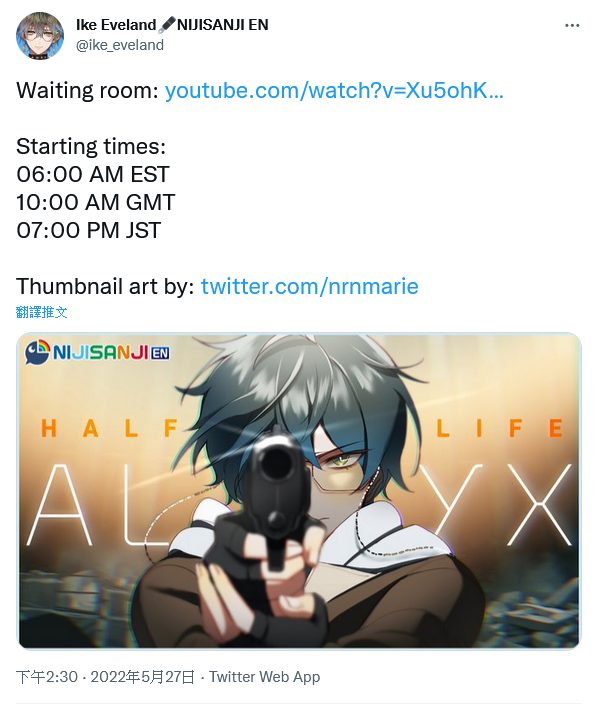Click the 2022年5月27日 date
The image size is (598, 704).
[x=143, y=677]
